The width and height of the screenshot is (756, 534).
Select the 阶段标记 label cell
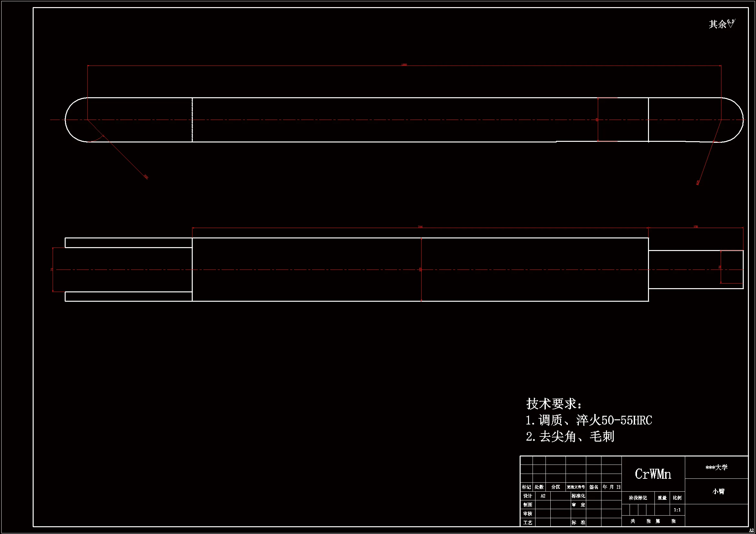638,498
